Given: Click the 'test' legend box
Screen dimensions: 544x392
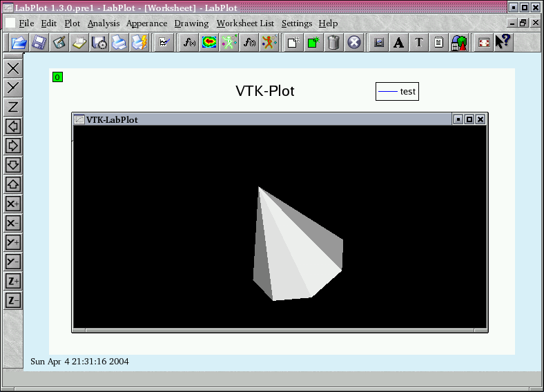Looking at the screenshot, I should (x=397, y=91).
